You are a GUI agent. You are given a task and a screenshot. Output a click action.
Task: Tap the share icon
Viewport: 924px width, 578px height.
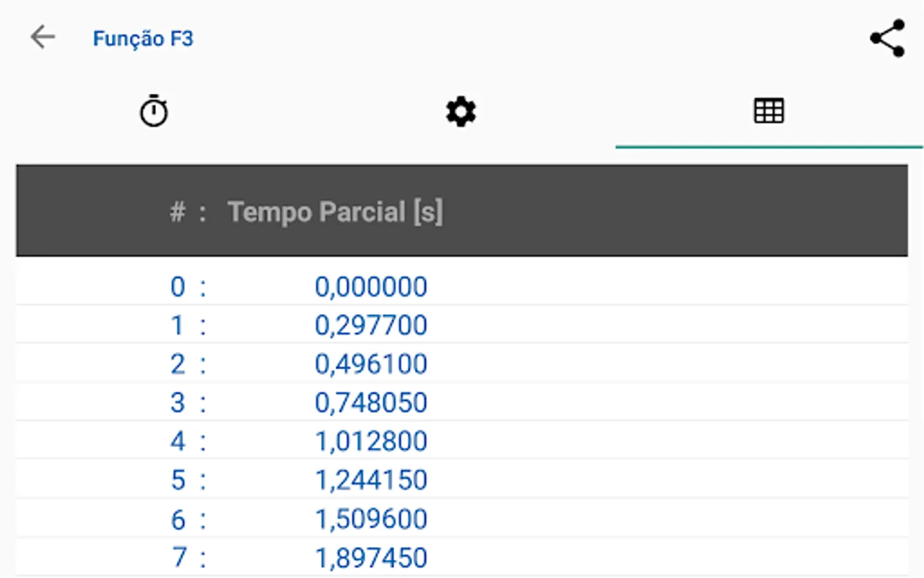(887, 39)
